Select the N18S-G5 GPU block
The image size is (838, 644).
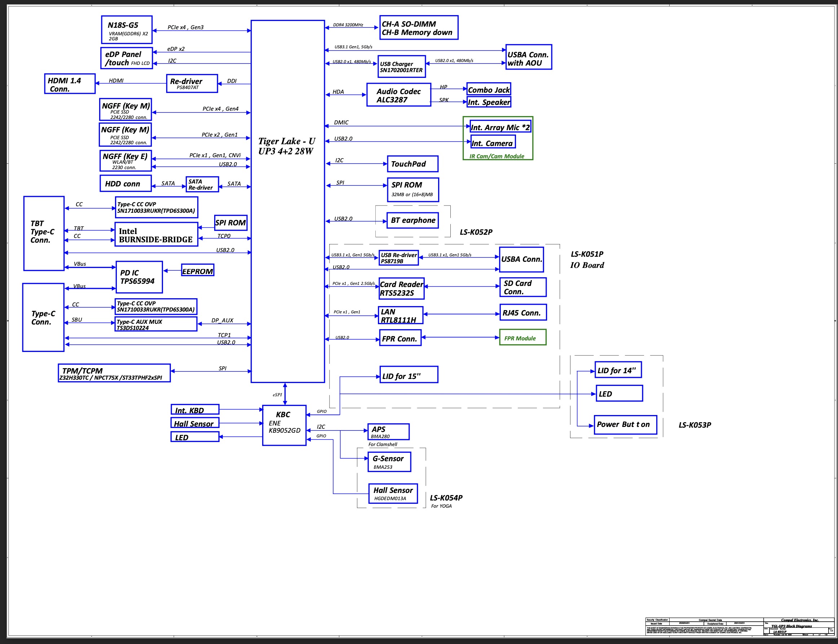point(127,30)
